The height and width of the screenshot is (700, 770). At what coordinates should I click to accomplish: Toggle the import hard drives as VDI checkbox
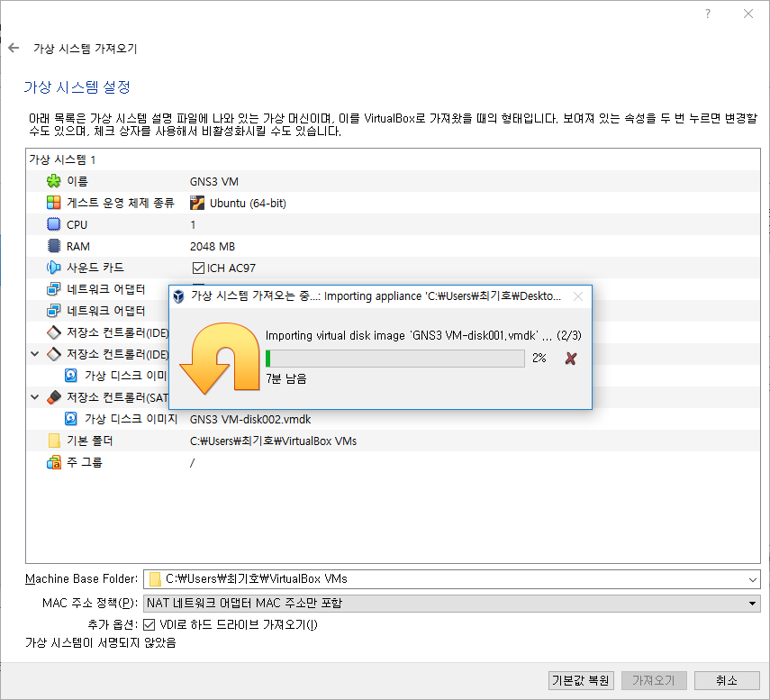tap(149, 625)
